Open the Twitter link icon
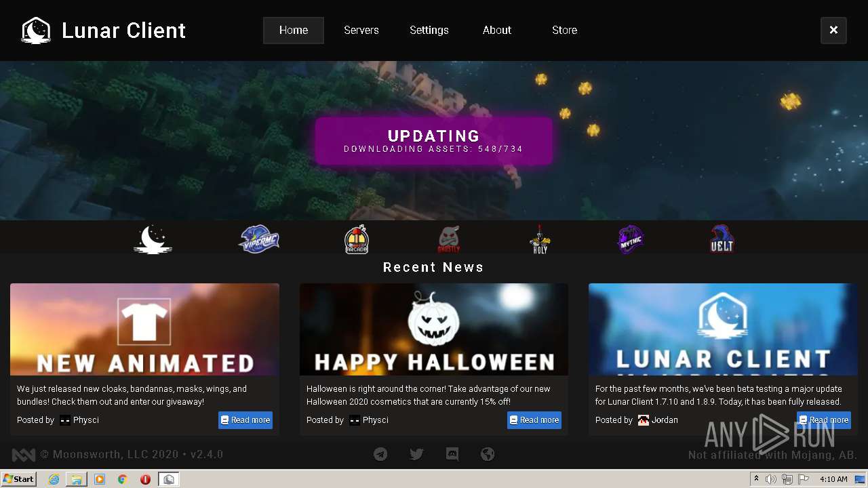Screen dimensions: 868x488 [416, 454]
